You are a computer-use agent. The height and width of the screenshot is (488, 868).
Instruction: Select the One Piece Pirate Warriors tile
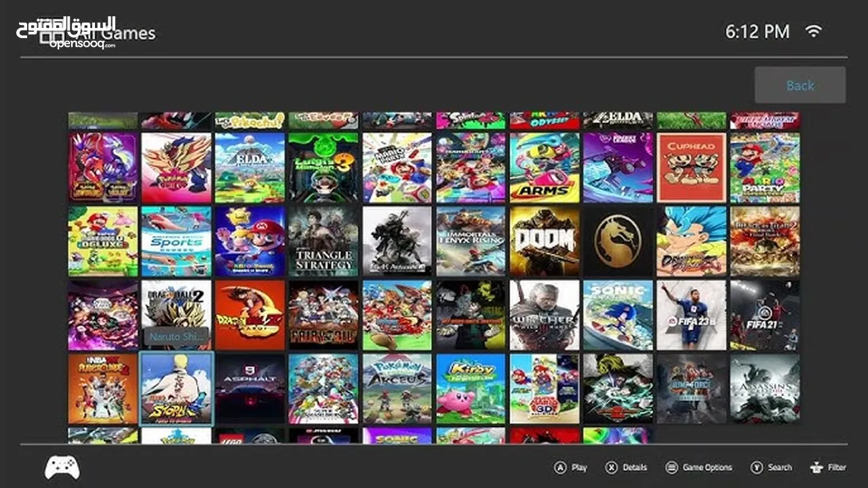click(397, 315)
